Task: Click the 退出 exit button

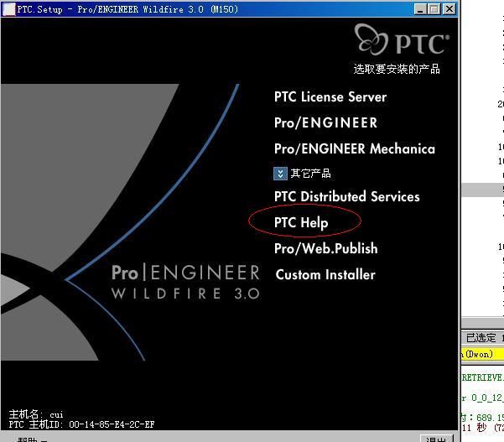Action: pos(437,439)
